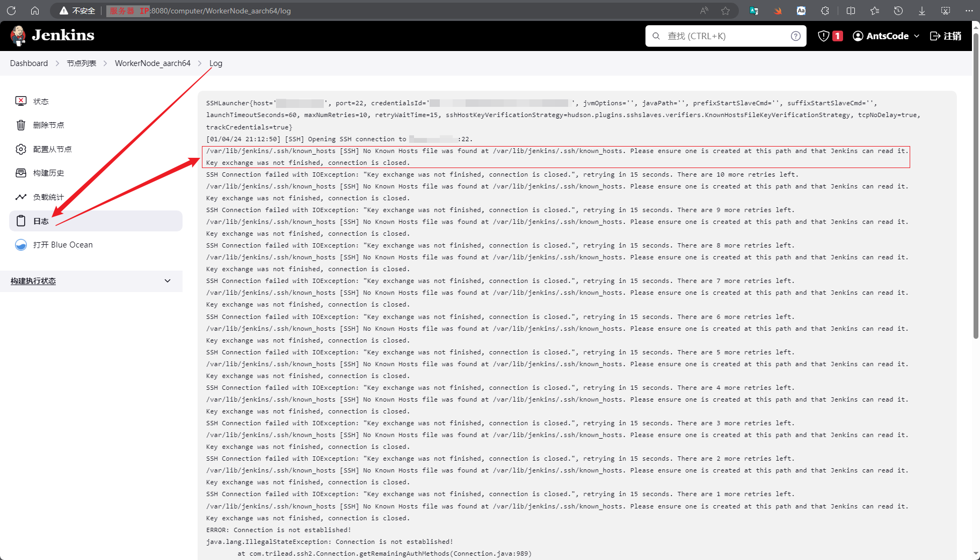Viewport: 980px width, 560px height.
Task: Open the 构建执行状态 link
Action: (x=33, y=281)
